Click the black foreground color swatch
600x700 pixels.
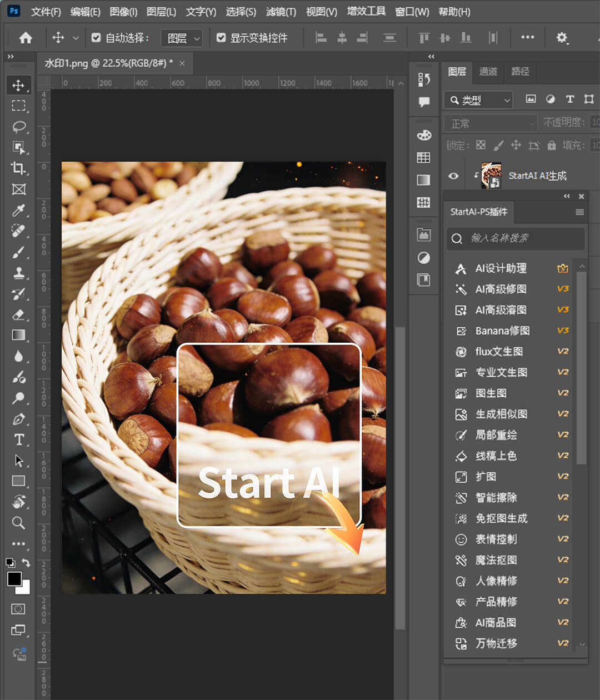14,579
